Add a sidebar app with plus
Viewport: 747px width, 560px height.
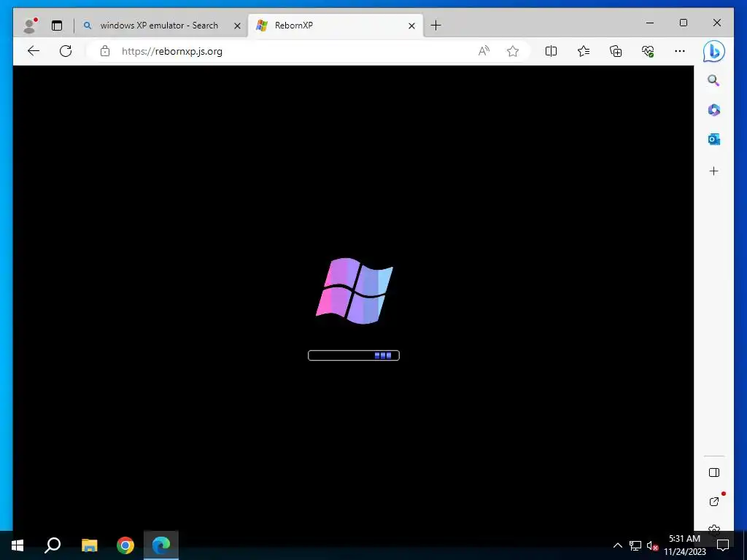click(x=713, y=171)
